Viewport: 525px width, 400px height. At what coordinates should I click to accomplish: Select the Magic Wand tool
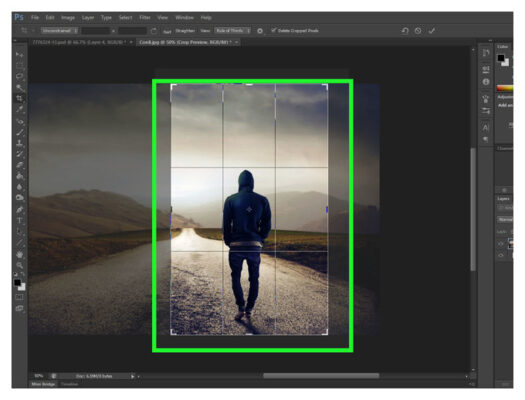[20, 87]
